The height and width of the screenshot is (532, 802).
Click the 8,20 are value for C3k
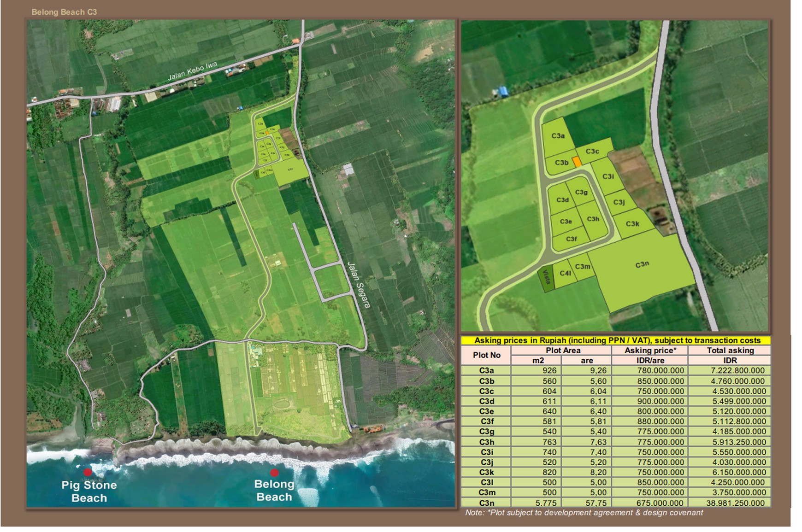click(x=598, y=472)
